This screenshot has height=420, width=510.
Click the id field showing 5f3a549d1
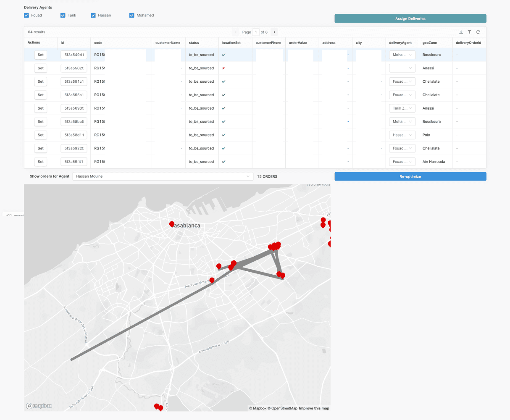74,55
